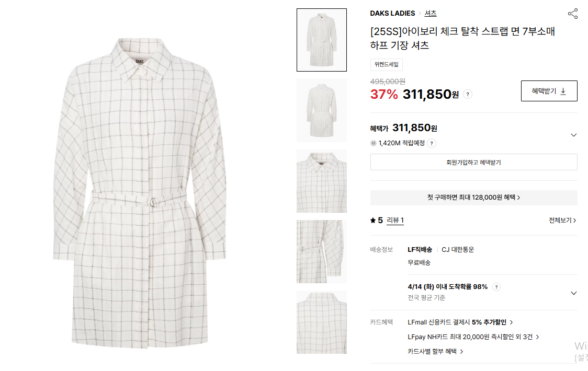
Task: Open the 리뷰 1 link
Action: tap(395, 221)
